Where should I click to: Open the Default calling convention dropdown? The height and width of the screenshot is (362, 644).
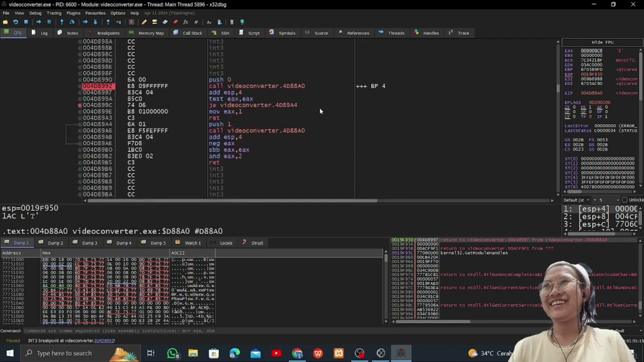[577, 200]
